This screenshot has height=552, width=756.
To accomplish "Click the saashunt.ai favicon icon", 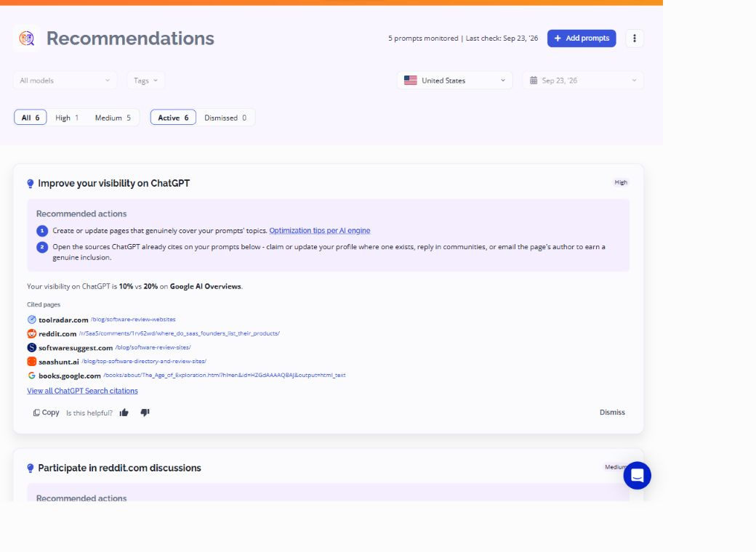I will click(32, 361).
